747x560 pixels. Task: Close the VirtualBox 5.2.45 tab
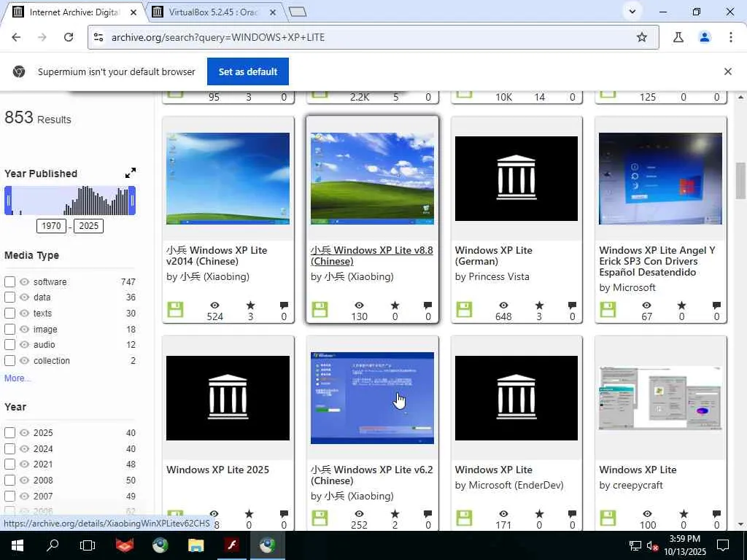[273, 12]
